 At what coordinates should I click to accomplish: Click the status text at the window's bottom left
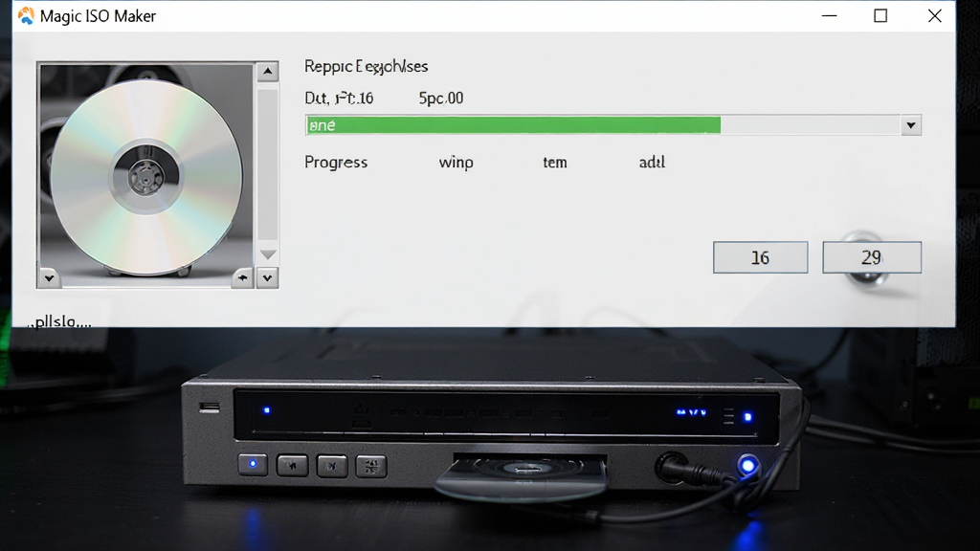[x=60, y=321]
